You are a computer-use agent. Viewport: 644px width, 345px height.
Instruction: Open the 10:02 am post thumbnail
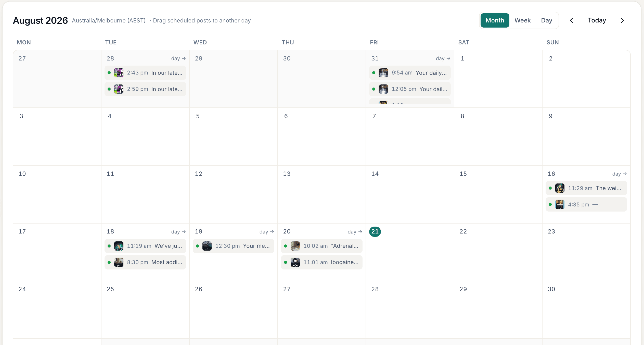coord(295,246)
